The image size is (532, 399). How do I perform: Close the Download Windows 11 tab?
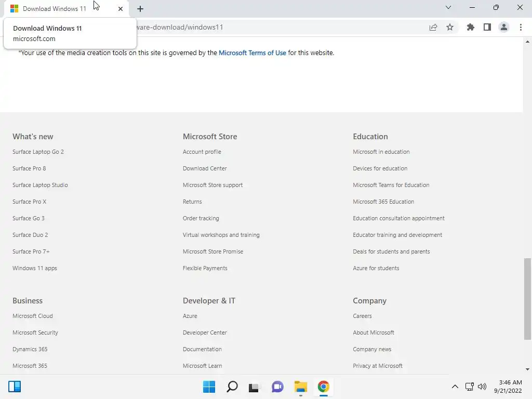[x=121, y=9]
